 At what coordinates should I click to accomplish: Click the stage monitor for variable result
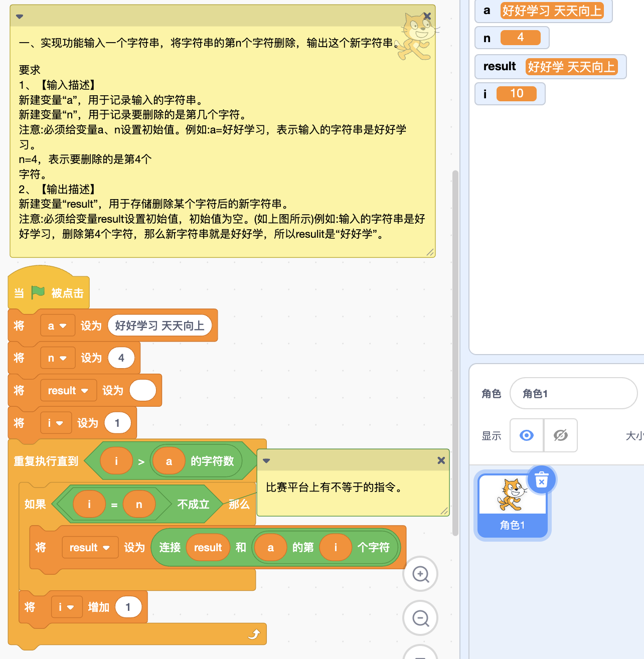550,67
